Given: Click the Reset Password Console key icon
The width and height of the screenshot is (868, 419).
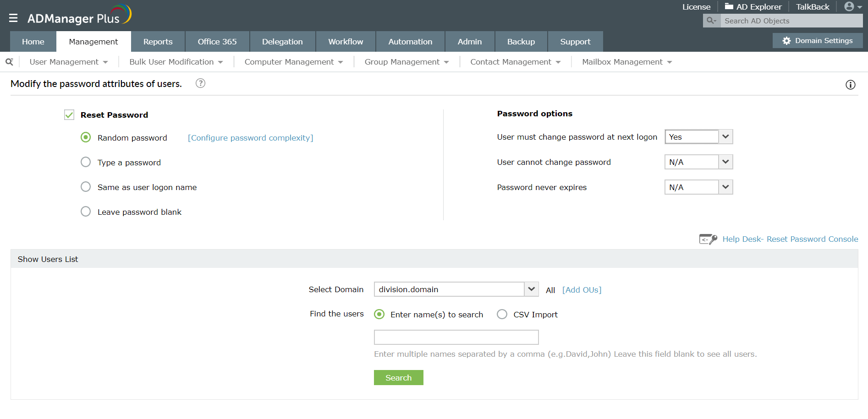Looking at the screenshot, I should [708, 239].
